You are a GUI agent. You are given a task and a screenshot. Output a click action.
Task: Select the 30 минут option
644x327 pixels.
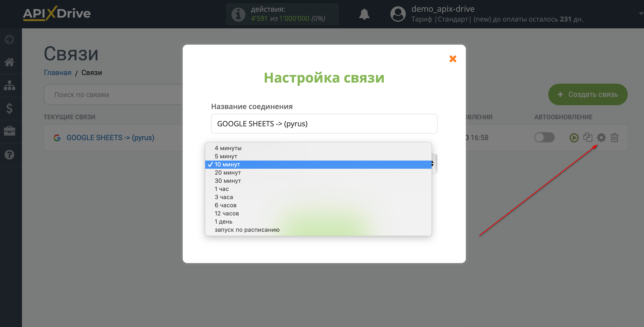pos(318,181)
